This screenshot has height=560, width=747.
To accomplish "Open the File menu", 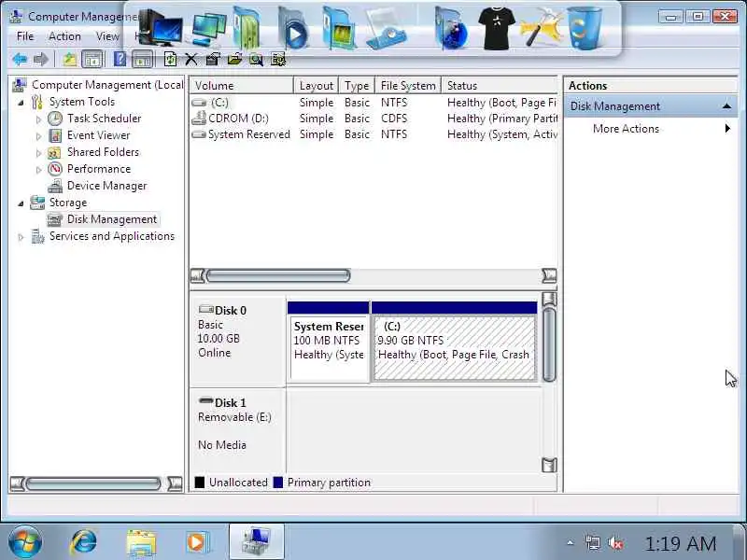I will 25,36.
